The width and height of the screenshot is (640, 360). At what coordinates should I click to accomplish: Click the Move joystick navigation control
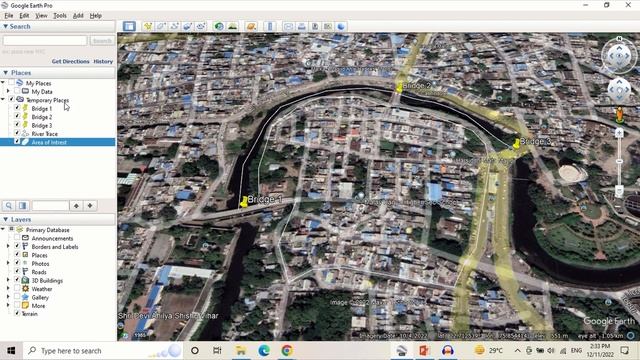point(619,89)
